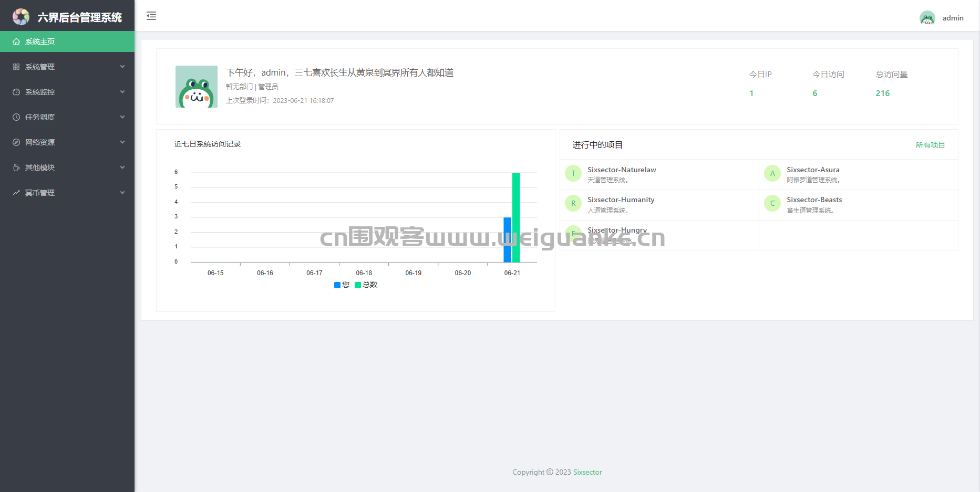Open the Sixsector-Naturelaw project link

pyautogui.click(x=622, y=170)
